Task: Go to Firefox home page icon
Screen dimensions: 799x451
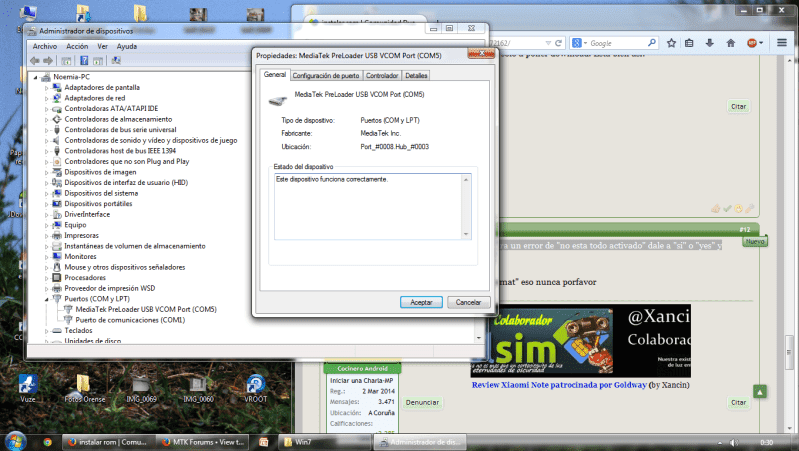Action: pos(731,43)
